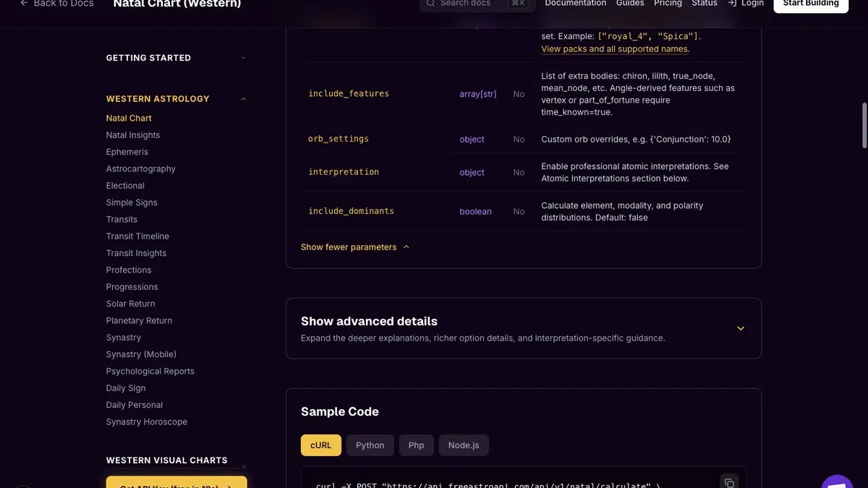The width and height of the screenshot is (868, 488).
Task: Open Progressions sidebar item
Action: (x=132, y=287)
